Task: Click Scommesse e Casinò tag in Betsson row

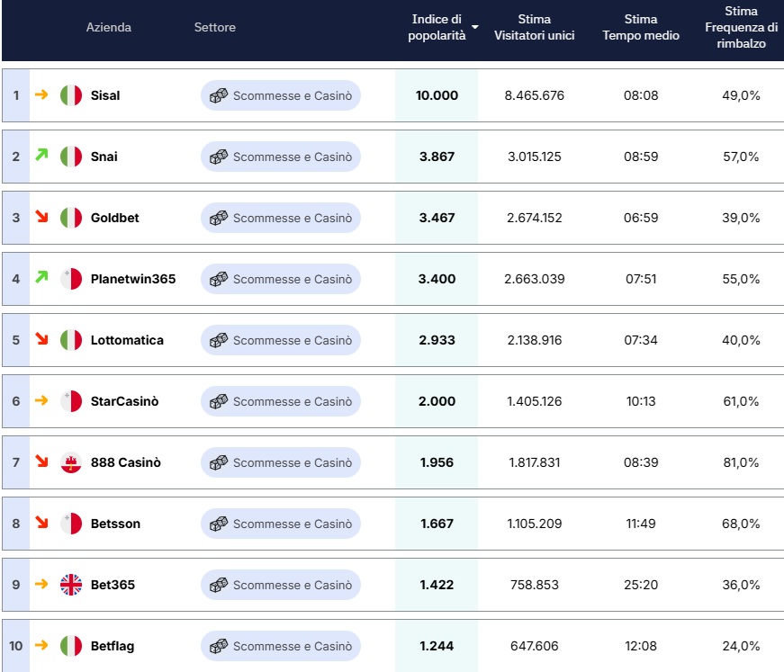Action: (x=281, y=524)
